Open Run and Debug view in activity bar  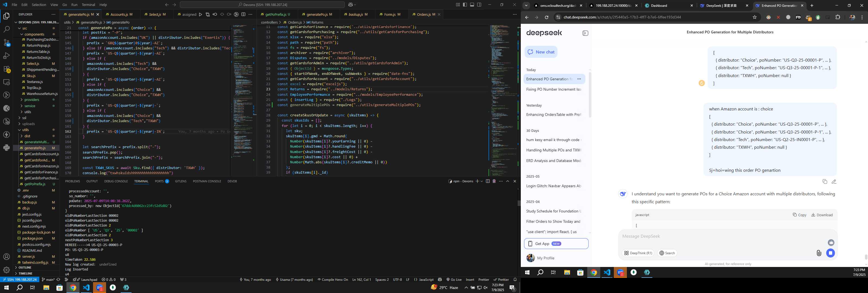pos(7,56)
